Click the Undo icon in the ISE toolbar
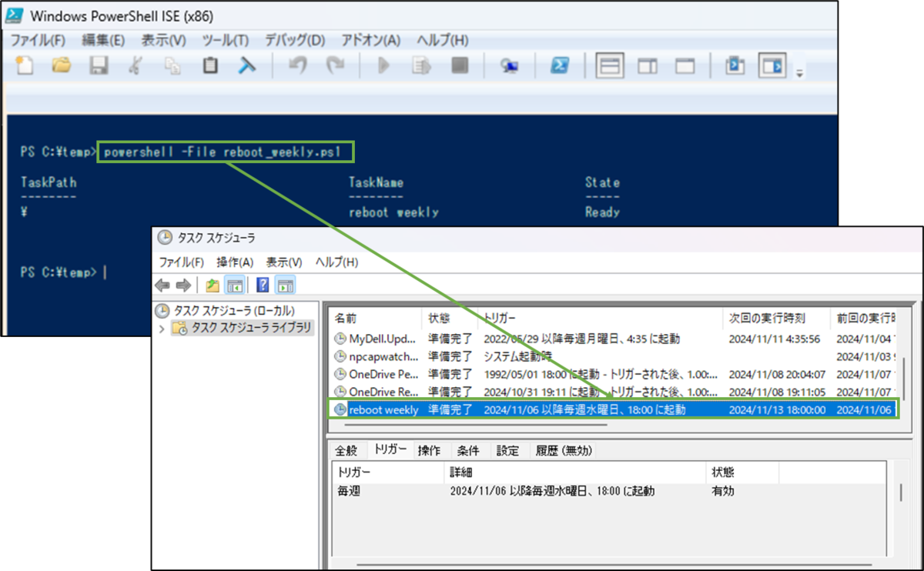This screenshot has height=571, width=924. pos(297,65)
